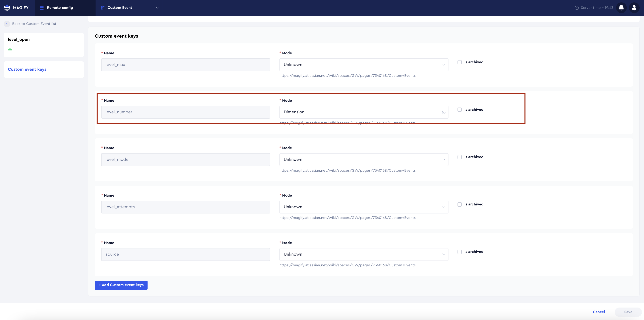Open the notifications bell icon

[x=621, y=8]
